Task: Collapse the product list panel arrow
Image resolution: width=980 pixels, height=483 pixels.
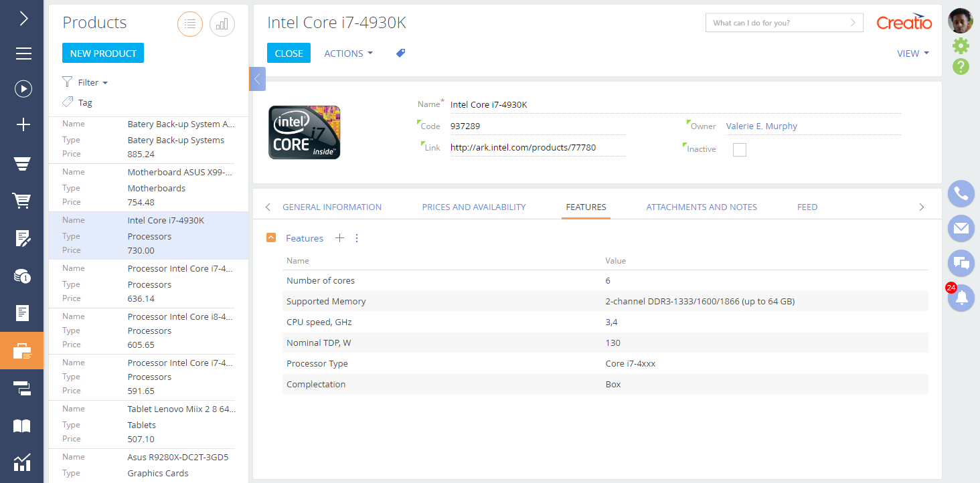Action: click(257, 79)
